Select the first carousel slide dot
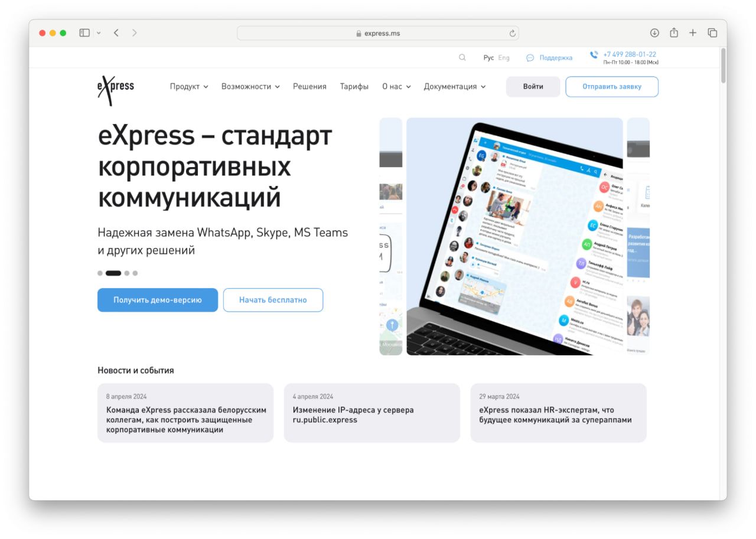The width and height of the screenshot is (756, 539). click(x=100, y=273)
